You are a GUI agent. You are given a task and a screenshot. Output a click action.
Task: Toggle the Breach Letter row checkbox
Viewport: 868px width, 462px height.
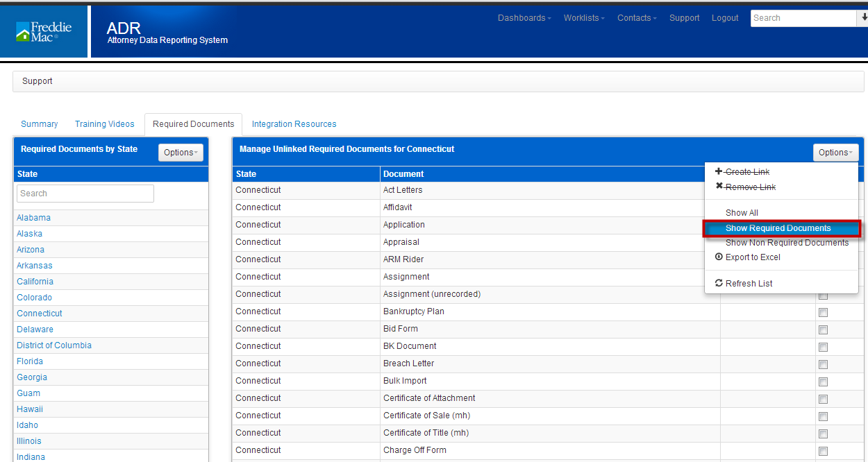tap(823, 364)
